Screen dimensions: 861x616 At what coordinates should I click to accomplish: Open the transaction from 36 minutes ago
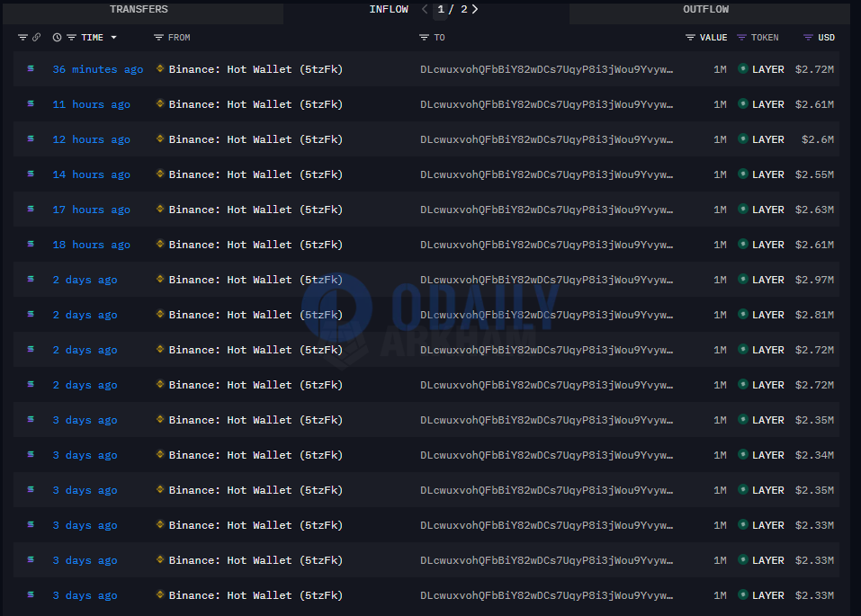point(98,69)
